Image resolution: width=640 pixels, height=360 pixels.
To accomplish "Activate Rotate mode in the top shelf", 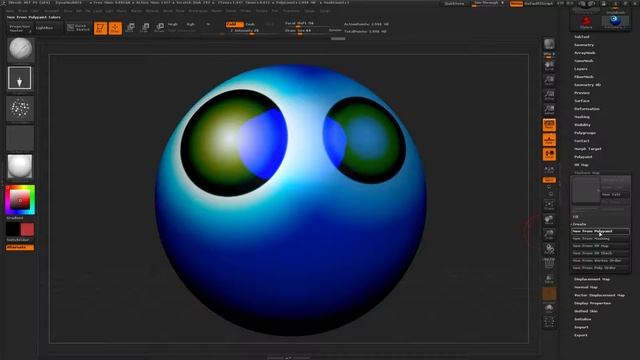I will coord(160,28).
